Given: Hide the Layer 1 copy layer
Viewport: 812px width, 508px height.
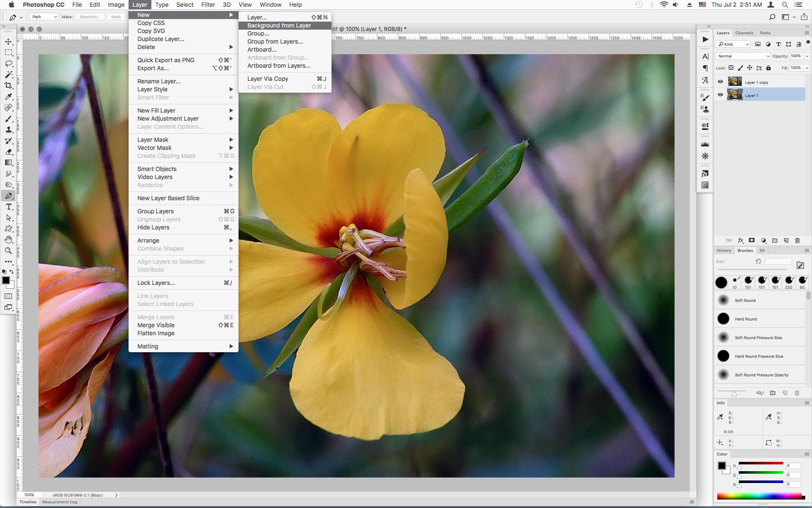Looking at the screenshot, I should coord(720,82).
